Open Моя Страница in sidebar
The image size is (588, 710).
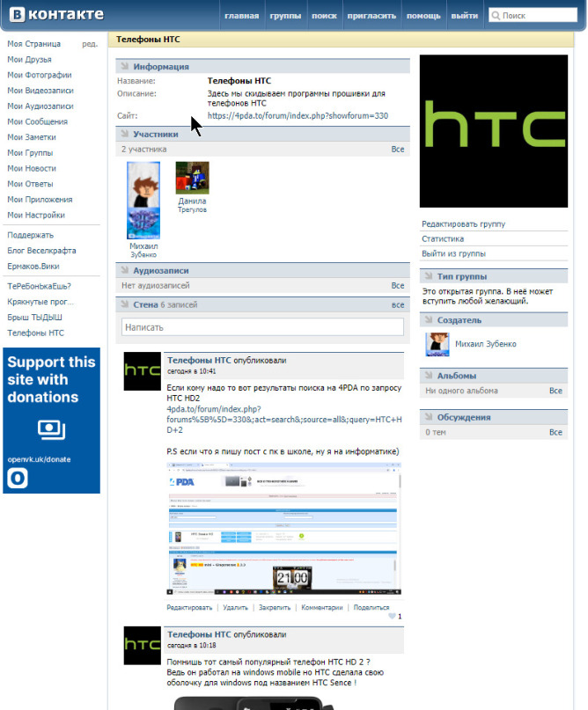click(34, 44)
